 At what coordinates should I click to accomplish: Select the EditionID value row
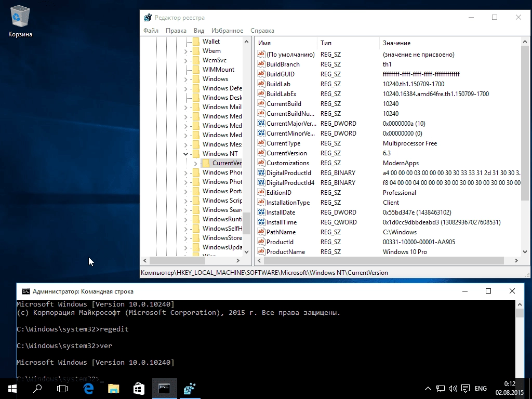point(389,192)
